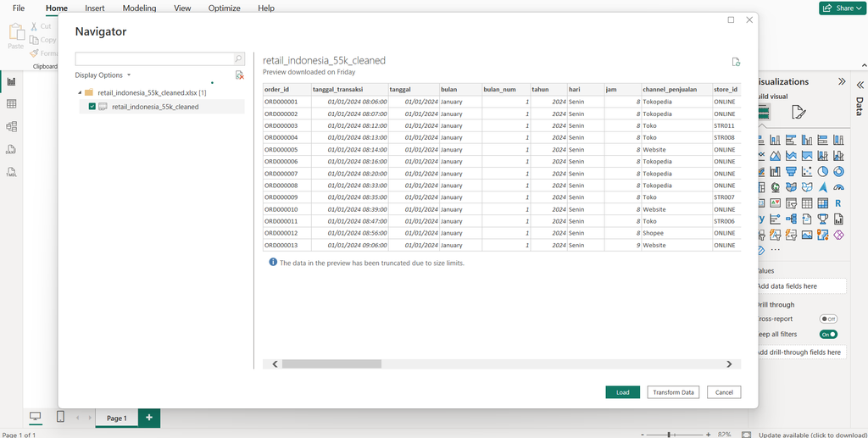Open Report view in left sidebar

(x=11, y=81)
